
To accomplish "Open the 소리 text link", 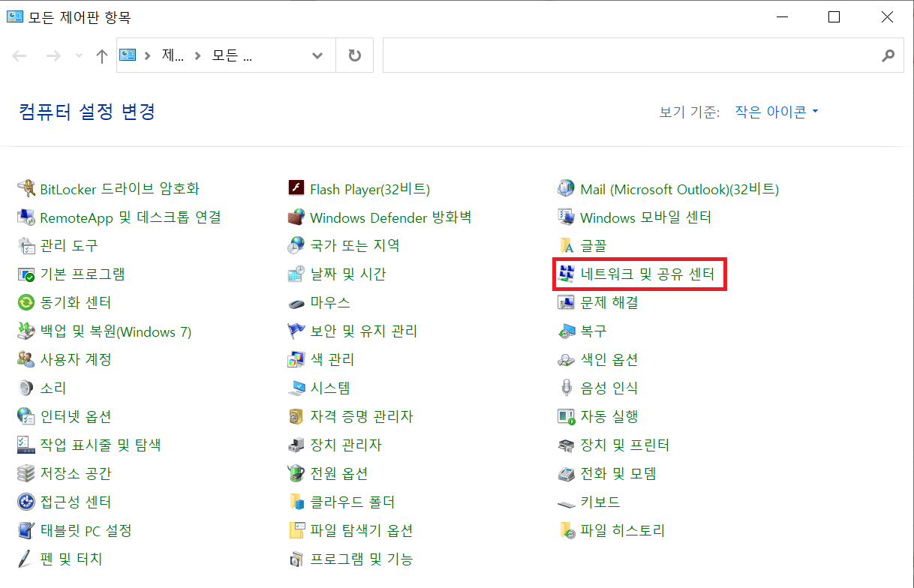I will point(53,388).
